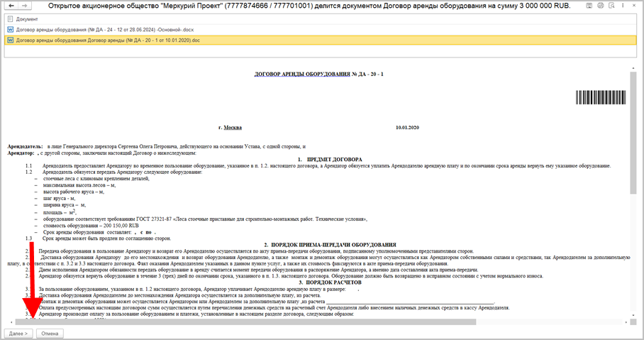Click the preview's horizontal scrollbar thumb
The width and height of the screenshot is (644, 340).
point(245,322)
